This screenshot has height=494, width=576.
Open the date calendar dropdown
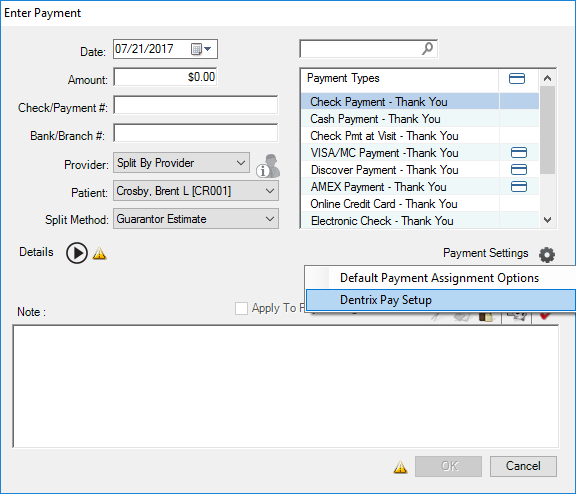point(201,49)
